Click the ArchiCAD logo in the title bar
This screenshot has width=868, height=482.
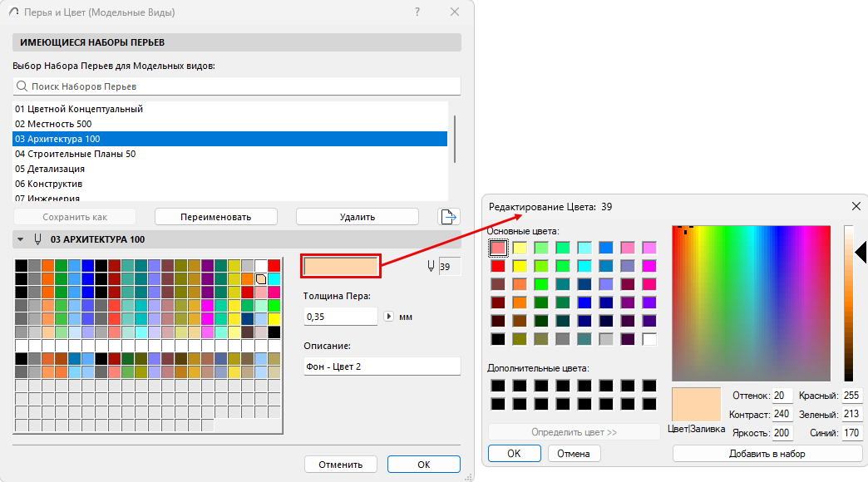[x=12, y=12]
